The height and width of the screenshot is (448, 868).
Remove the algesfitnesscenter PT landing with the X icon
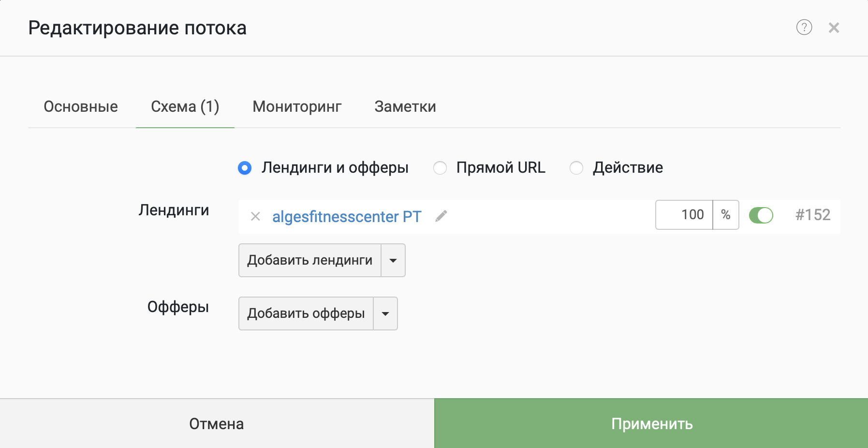coord(255,216)
